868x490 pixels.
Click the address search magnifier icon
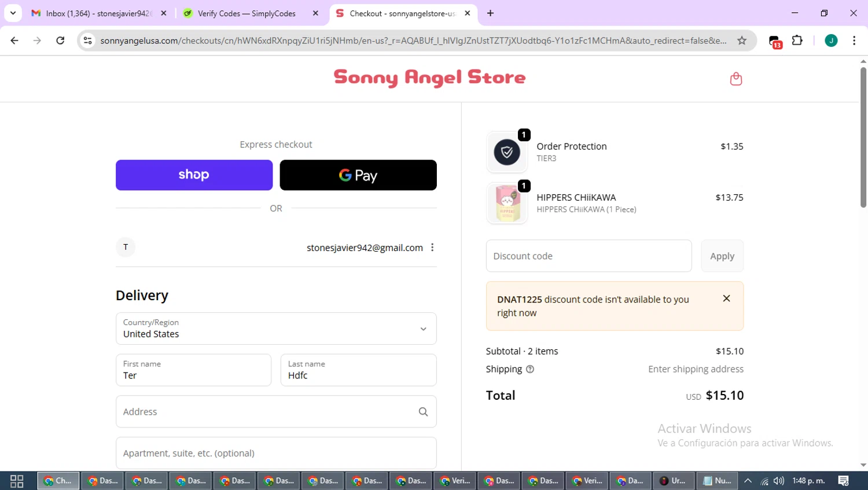(423, 412)
